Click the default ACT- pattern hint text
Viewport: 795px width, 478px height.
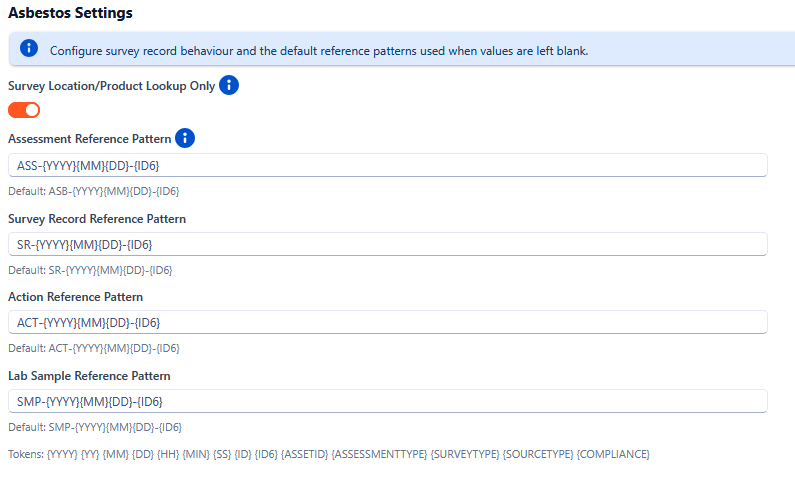point(93,348)
